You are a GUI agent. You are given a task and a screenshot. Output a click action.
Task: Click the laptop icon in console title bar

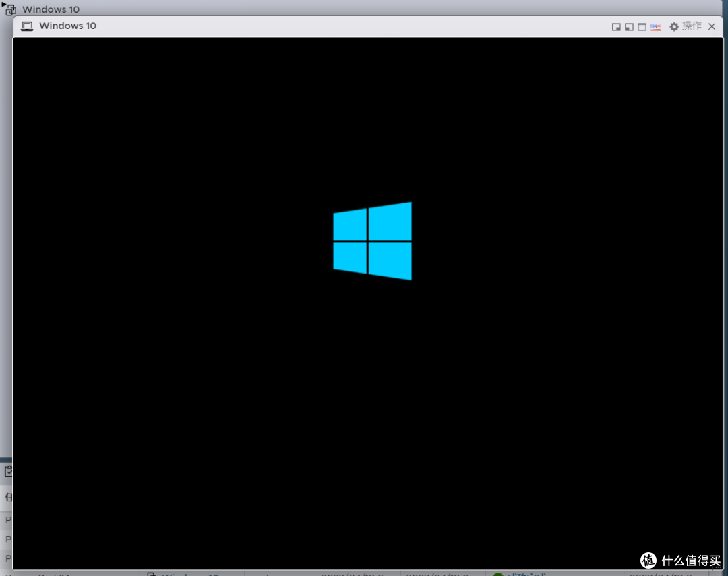27,26
